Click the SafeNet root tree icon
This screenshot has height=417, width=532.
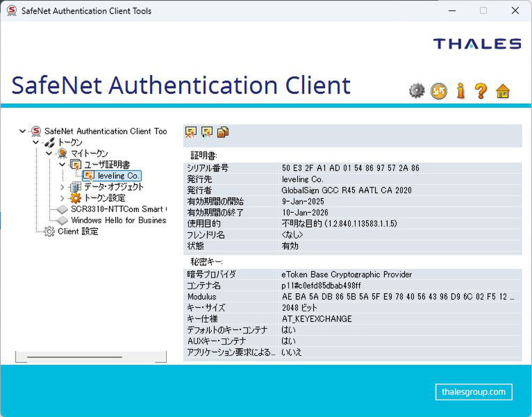(36, 131)
